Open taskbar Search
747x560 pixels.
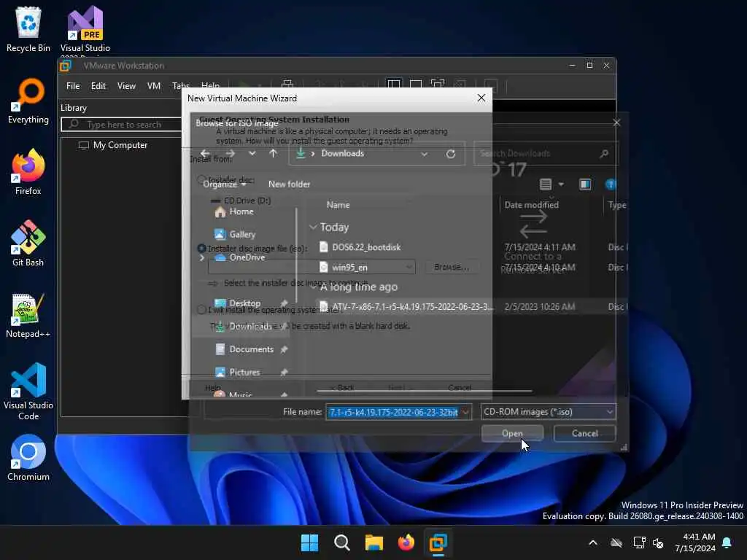[341, 542]
